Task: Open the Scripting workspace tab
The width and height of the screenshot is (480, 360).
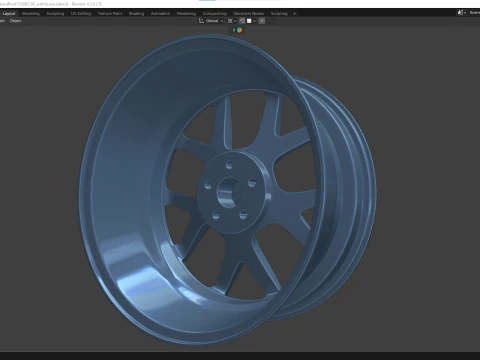Action: [279, 14]
